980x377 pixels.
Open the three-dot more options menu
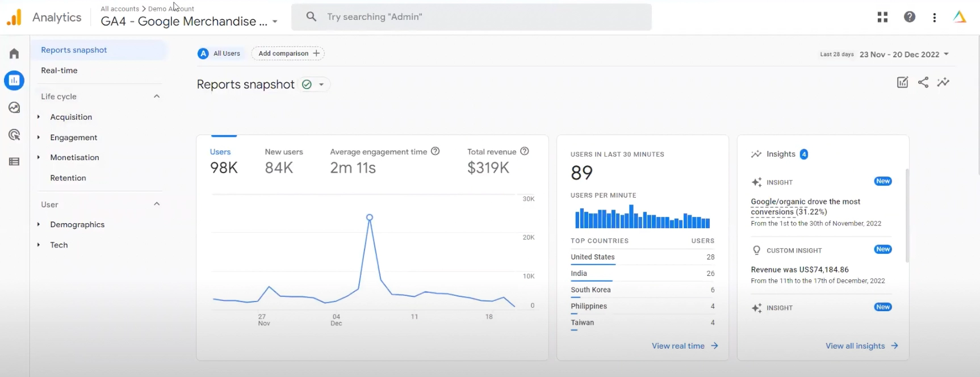[935, 18]
